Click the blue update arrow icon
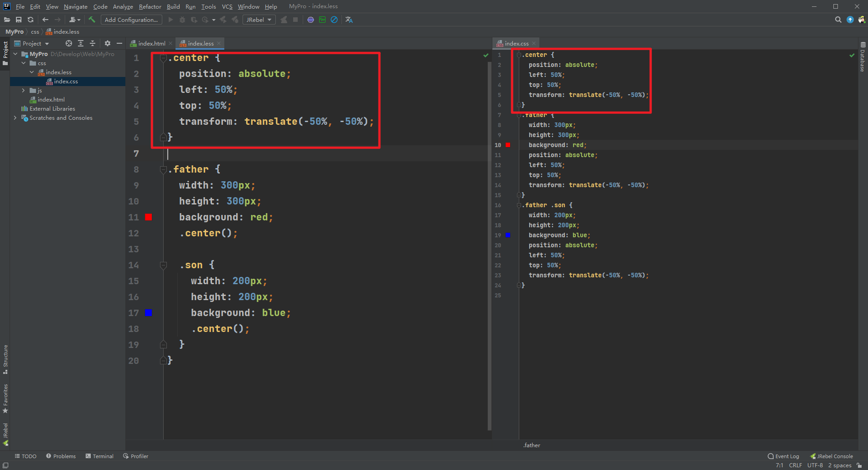 [850, 20]
